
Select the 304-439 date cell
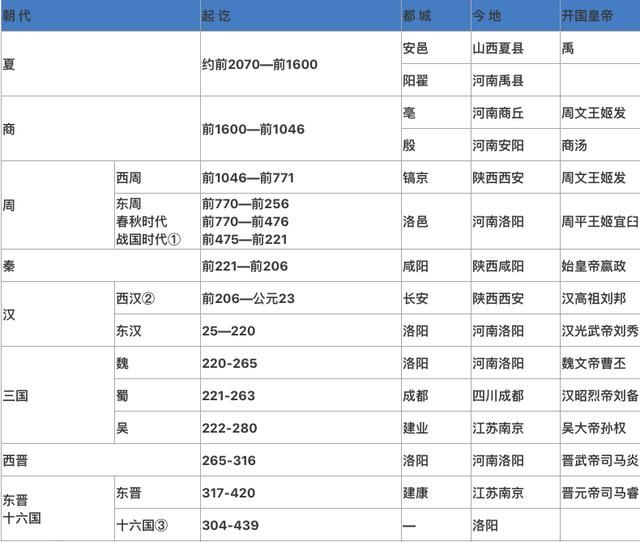[x=301, y=525]
